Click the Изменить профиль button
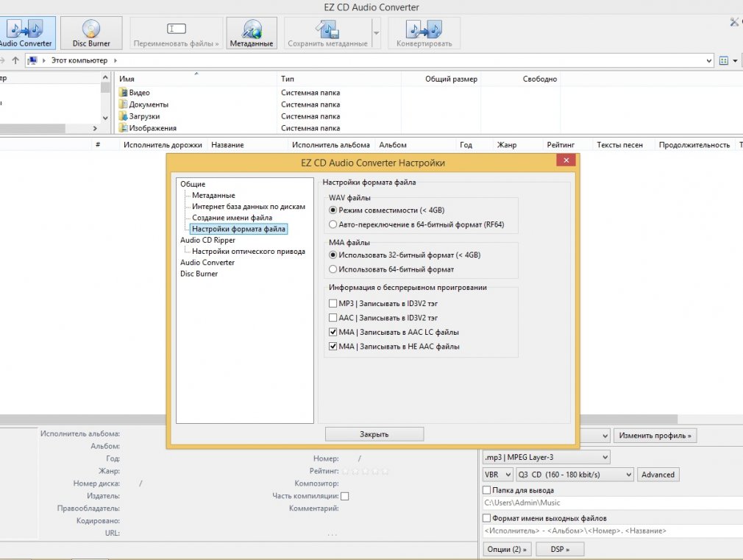The width and height of the screenshot is (743, 560). (x=655, y=436)
